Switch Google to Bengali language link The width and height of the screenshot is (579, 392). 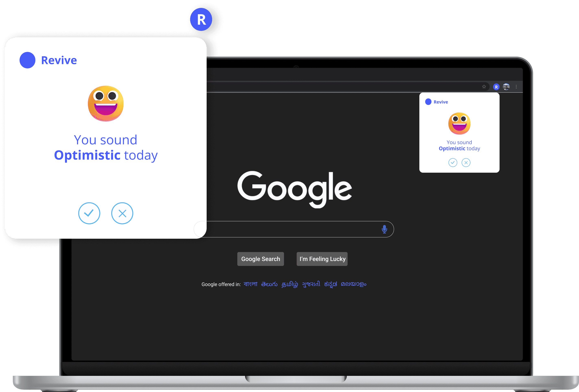[250, 284]
